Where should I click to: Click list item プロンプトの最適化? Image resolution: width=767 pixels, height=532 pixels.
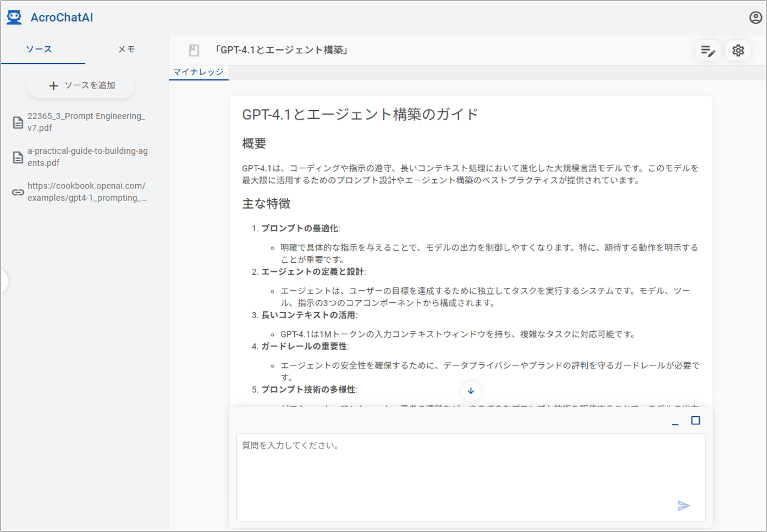coord(300,229)
